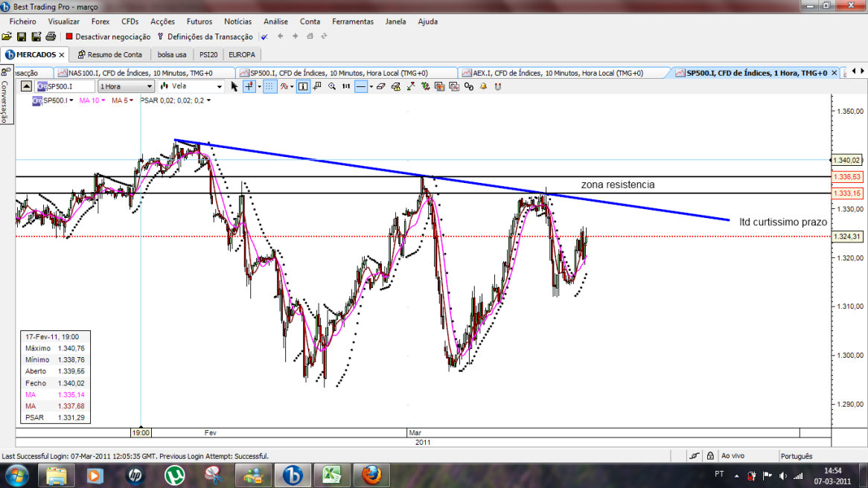Toggle Desactivar negociação trading switch
Image resolution: width=868 pixels, height=488 pixels.
click(x=108, y=36)
